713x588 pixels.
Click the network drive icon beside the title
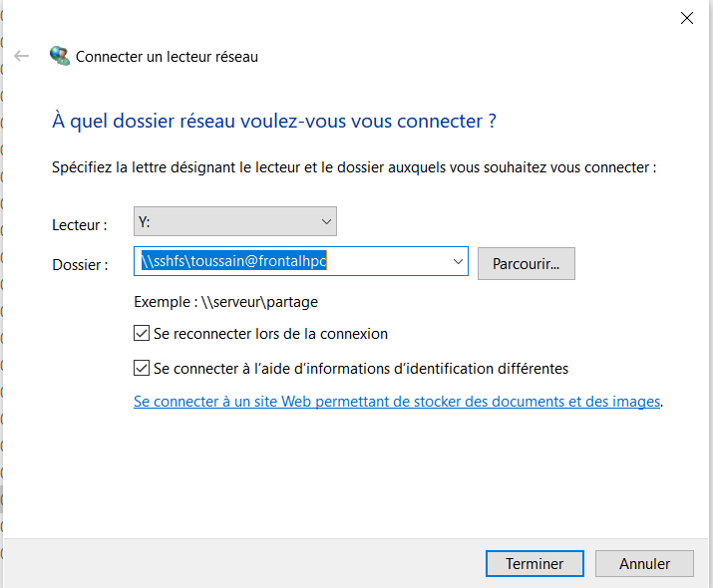60,57
